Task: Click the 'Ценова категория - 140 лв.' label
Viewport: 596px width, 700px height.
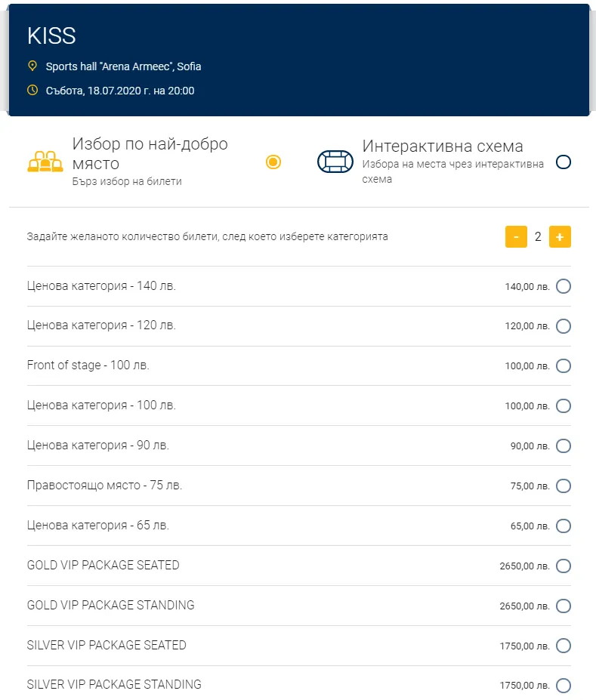Action: click(101, 285)
